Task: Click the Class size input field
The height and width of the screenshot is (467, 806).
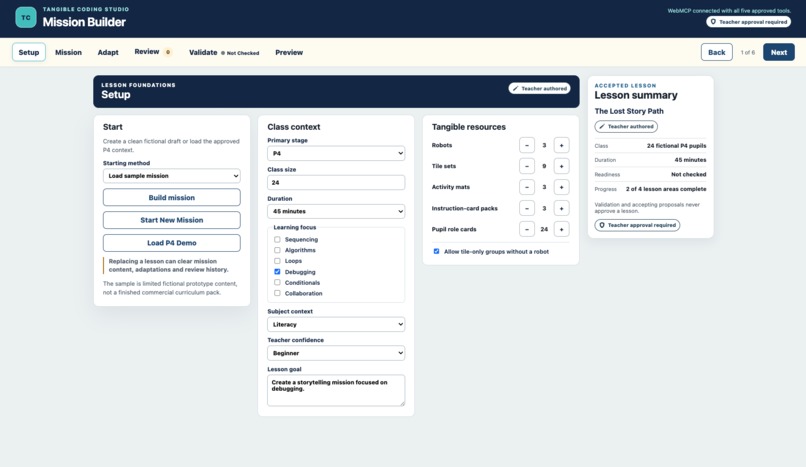Action: [x=336, y=182]
